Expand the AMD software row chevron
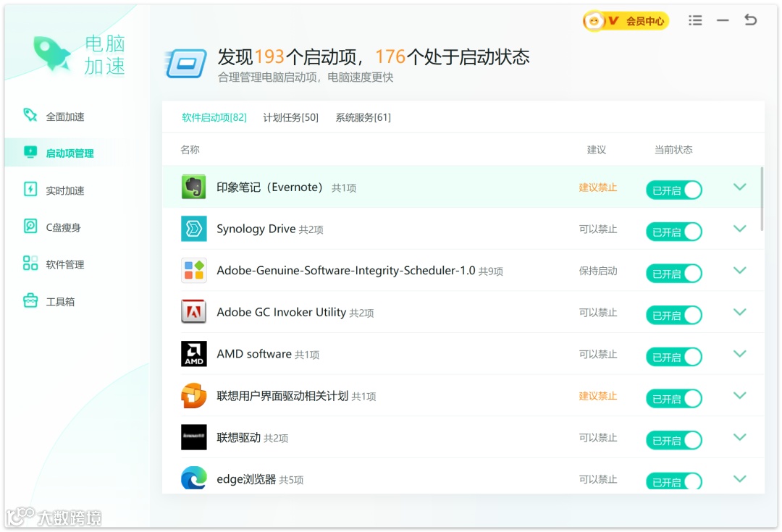This screenshot has height=532, width=782. point(739,353)
